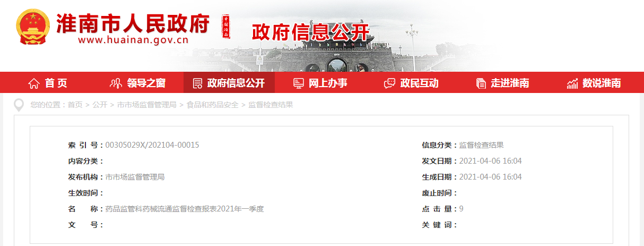Open 监督检查结果 breadcrumb link
The image size is (644, 246).
click(271, 105)
